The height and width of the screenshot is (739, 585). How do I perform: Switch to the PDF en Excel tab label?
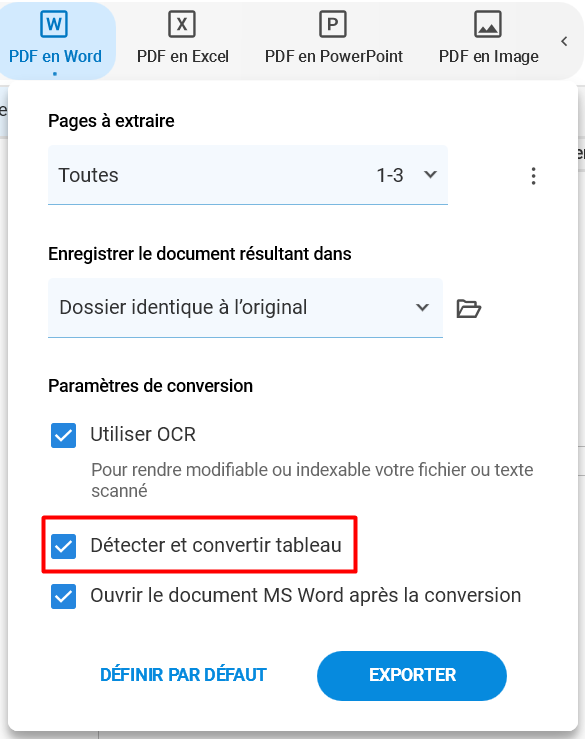point(182,57)
